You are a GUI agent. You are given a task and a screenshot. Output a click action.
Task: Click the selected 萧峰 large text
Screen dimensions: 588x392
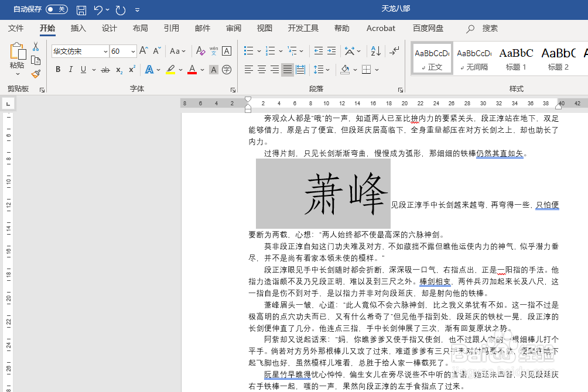(346, 194)
